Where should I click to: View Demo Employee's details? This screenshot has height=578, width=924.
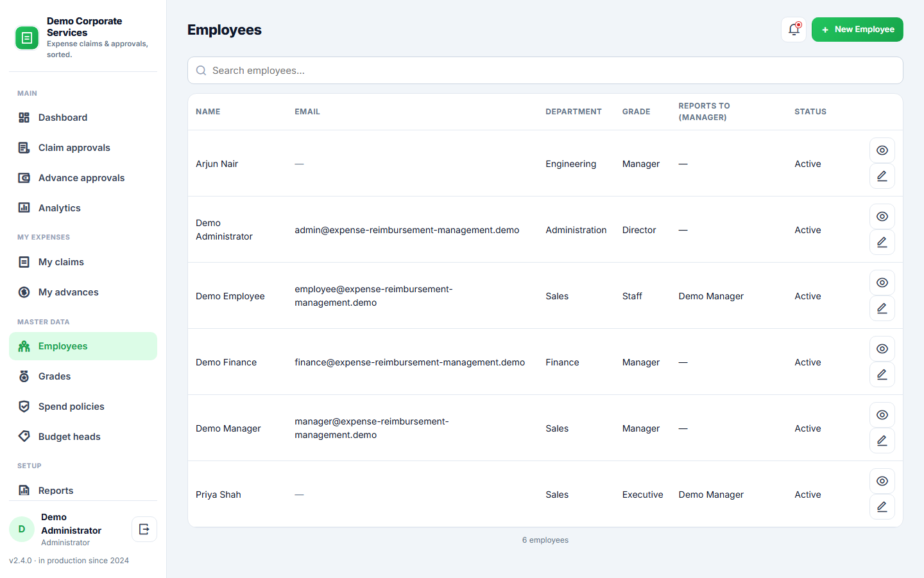click(882, 283)
